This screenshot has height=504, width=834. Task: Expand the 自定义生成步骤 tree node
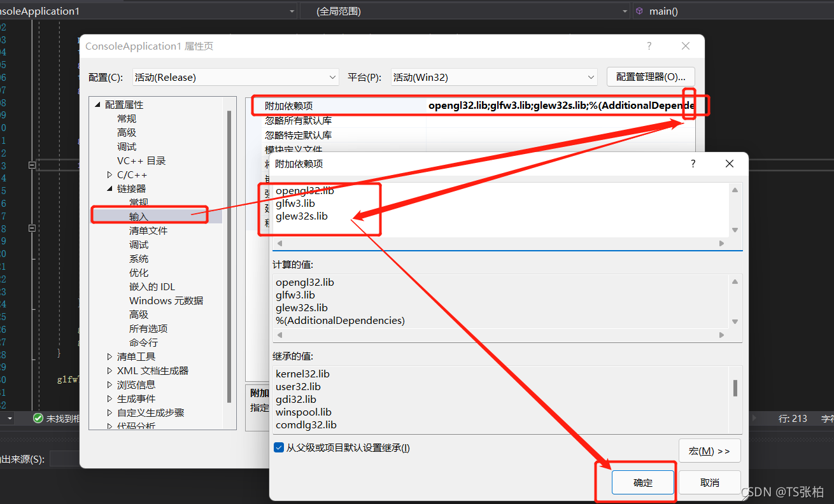[x=110, y=413]
